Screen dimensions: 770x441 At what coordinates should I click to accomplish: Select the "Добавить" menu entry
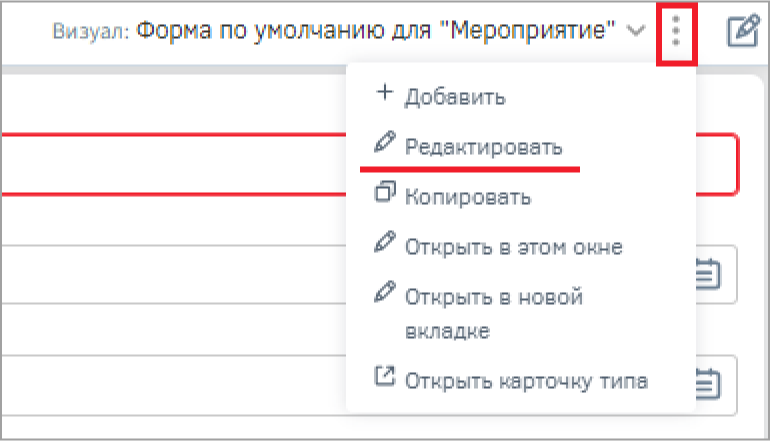pyautogui.click(x=455, y=98)
